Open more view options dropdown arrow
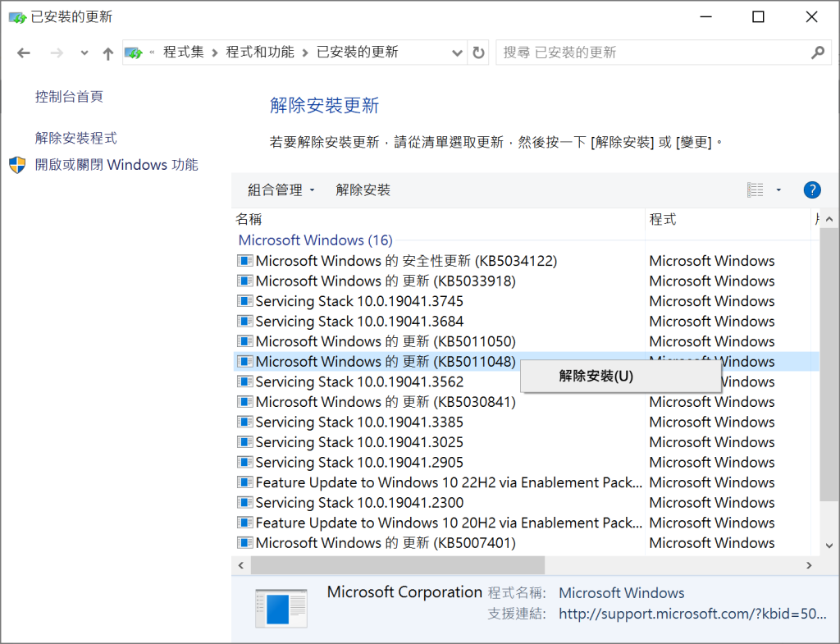 tap(778, 190)
